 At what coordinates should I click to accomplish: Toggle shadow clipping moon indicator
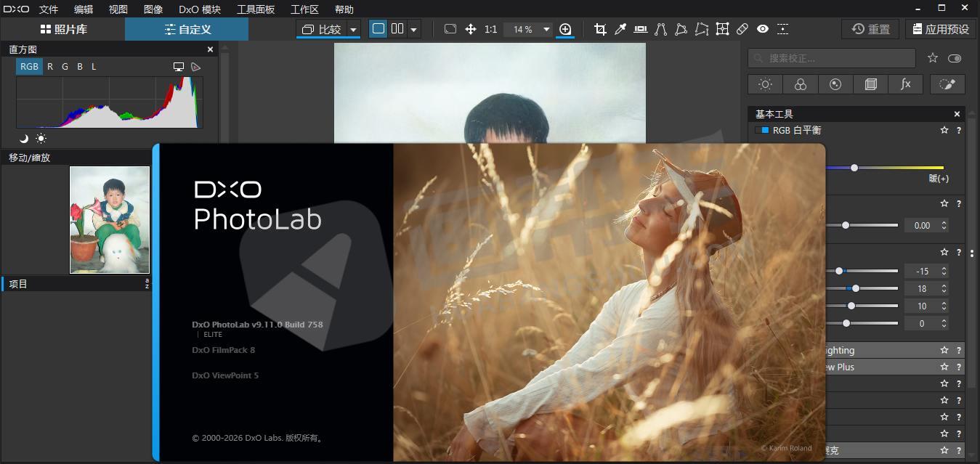click(x=24, y=138)
